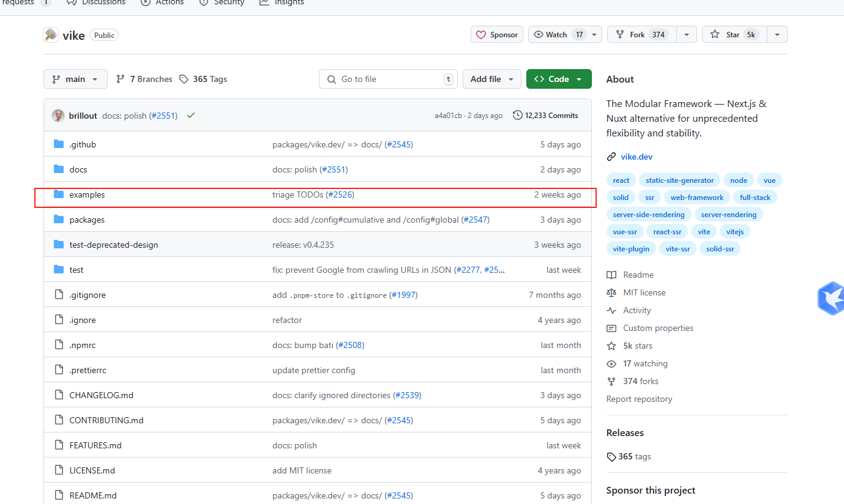Open the .prettierrc file

[x=88, y=370]
